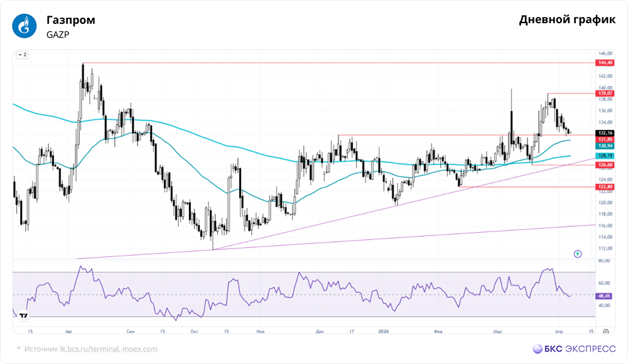628x364 pixels.
Task: Expand the collapsed indicators chevron "2"
Action: [x=23, y=55]
